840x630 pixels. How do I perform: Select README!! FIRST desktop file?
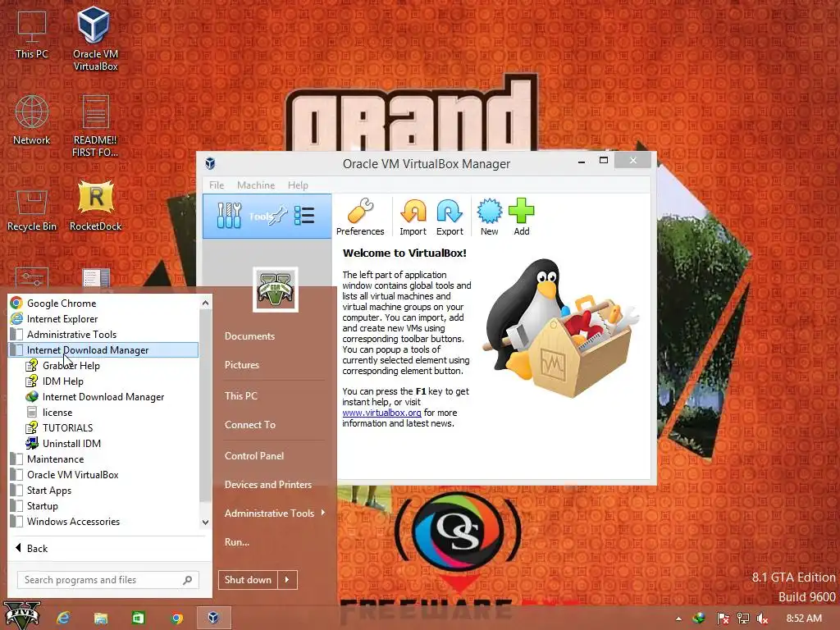pyautogui.click(x=95, y=126)
